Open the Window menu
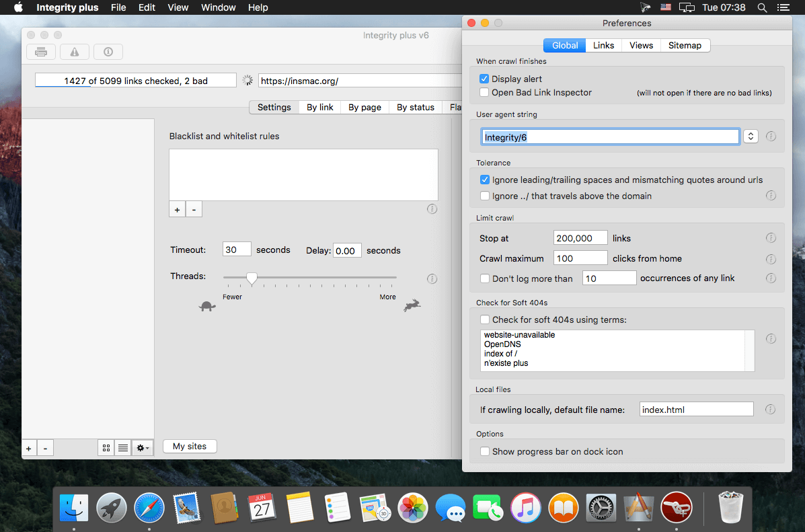Viewport: 805px width, 532px height. [x=218, y=7]
